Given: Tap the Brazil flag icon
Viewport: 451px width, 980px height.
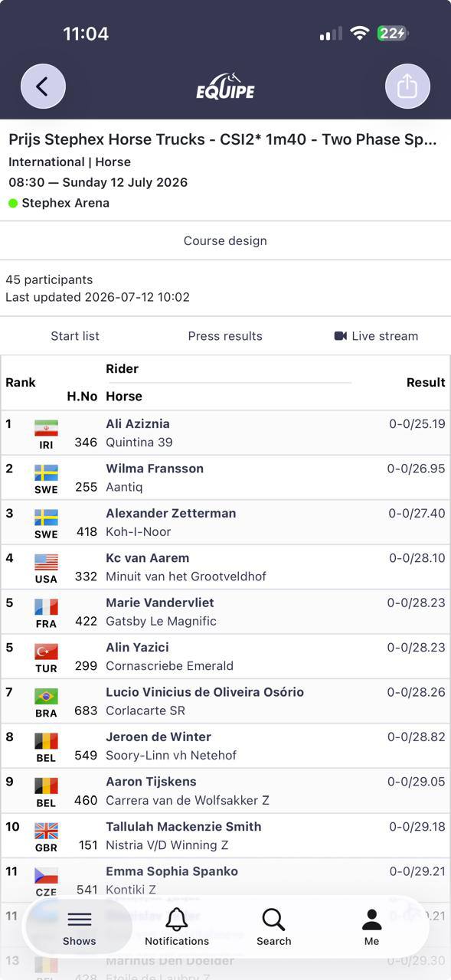Looking at the screenshot, I should click(46, 696).
